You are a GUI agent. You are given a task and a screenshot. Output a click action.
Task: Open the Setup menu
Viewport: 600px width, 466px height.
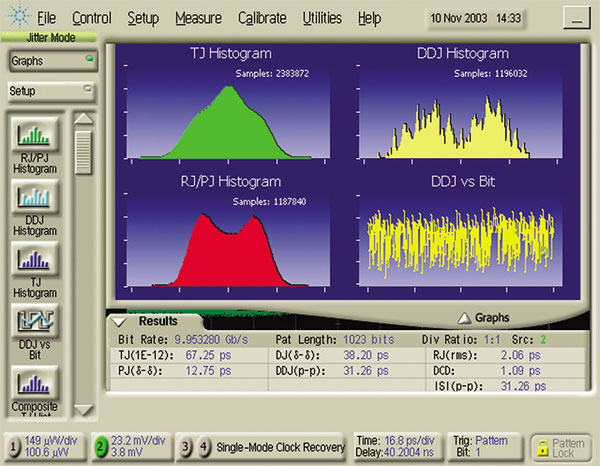[143, 18]
